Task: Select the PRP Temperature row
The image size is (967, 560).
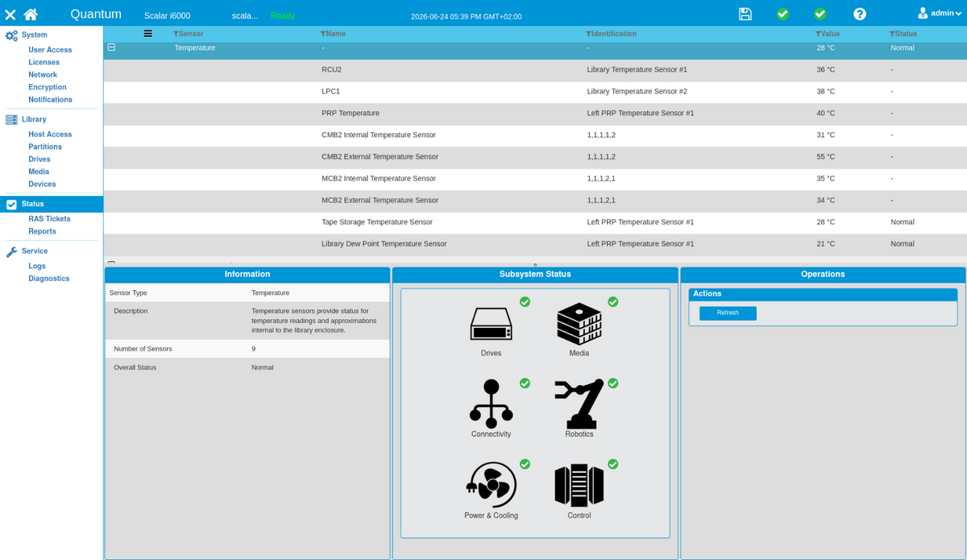Action: 535,114
